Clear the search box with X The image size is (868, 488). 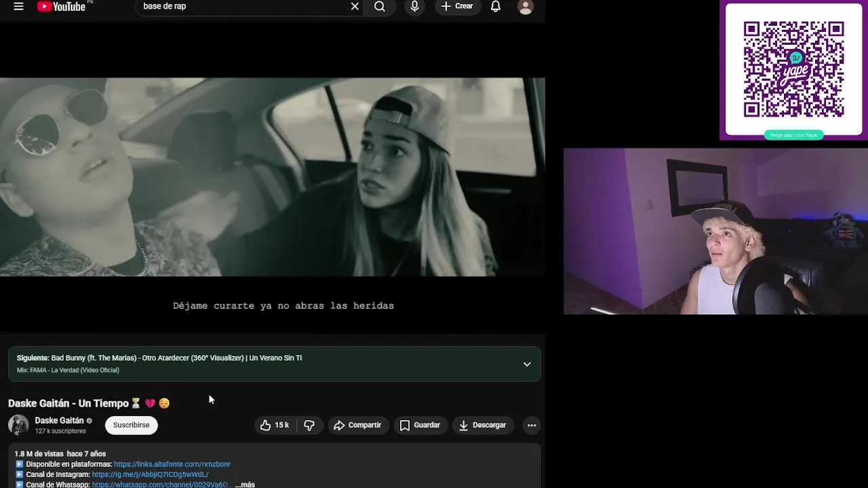[x=355, y=6]
